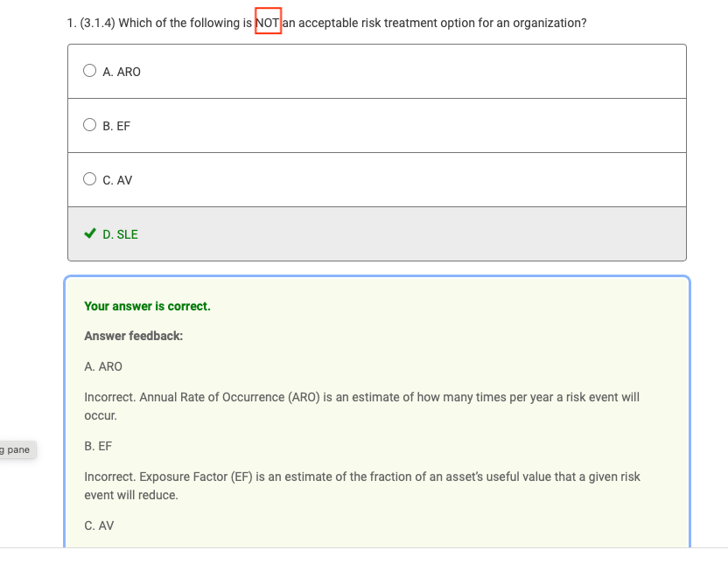Click the green "D. SLE" answer text

point(120,234)
